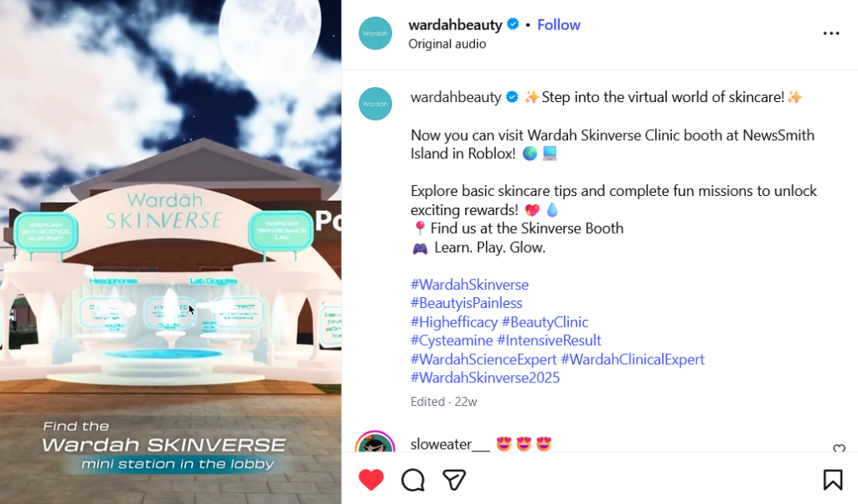Open Wardah avatar beside the caption
This screenshot has height=504, width=858.
(x=375, y=104)
